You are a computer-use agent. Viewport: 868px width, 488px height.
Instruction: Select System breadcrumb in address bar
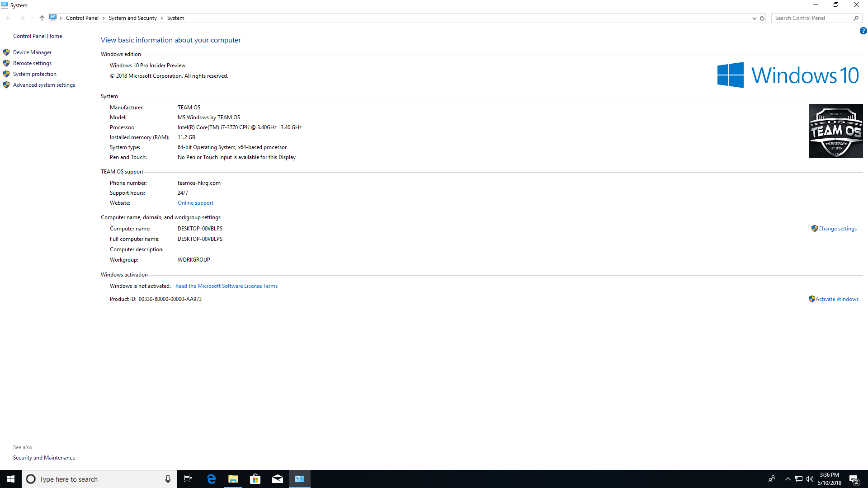[x=175, y=18]
